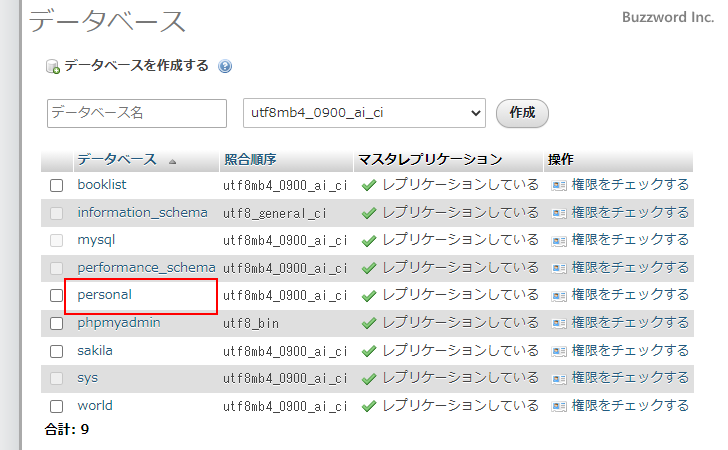The height and width of the screenshot is (450, 728).
Task: Open the world database link
Action: coord(95,406)
